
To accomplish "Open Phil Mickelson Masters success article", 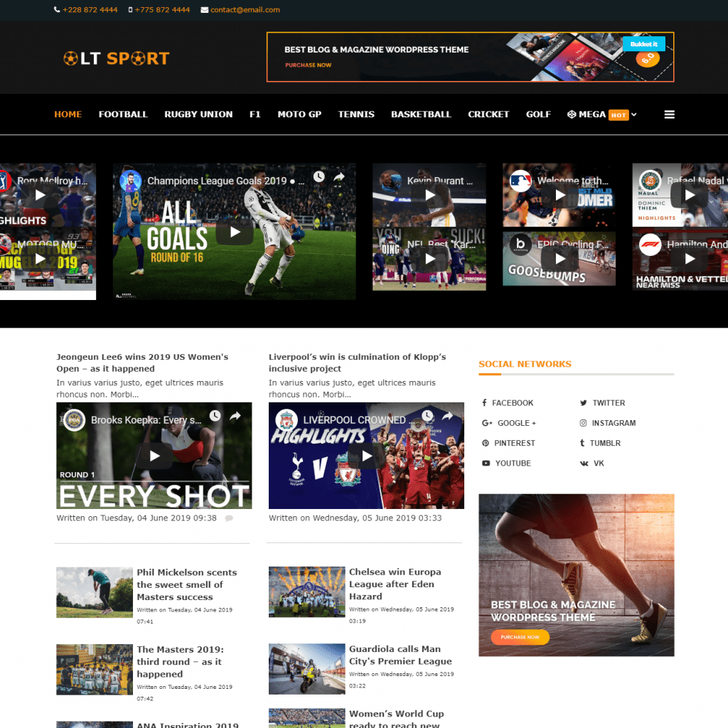I will point(187,584).
